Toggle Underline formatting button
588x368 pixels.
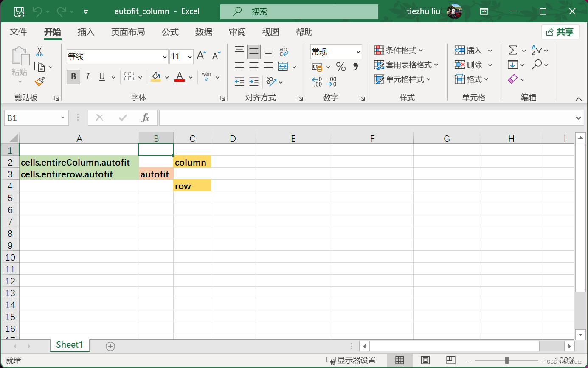click(102, 77)
